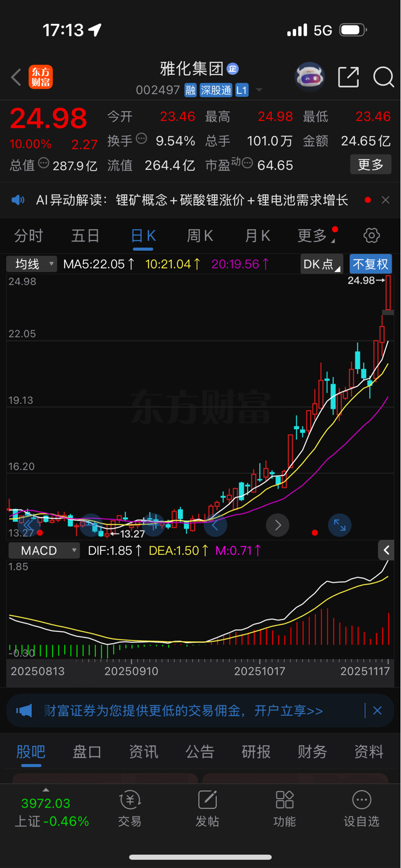The width and height of the screenshot is (401, 868).
Task: Open the search magnifier icon
Action: (383, 77)
